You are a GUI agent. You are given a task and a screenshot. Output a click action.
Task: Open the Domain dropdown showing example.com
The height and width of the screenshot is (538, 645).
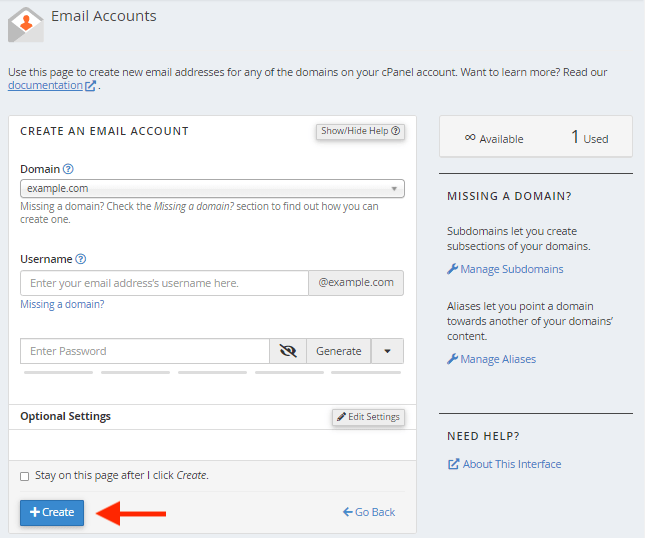pyautogui.click(x=212, y=188)
